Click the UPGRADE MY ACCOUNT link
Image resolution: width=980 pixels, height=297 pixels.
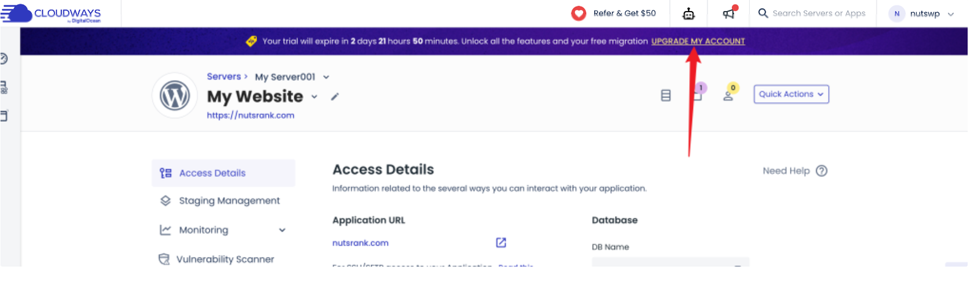click(x=698, y=41)
